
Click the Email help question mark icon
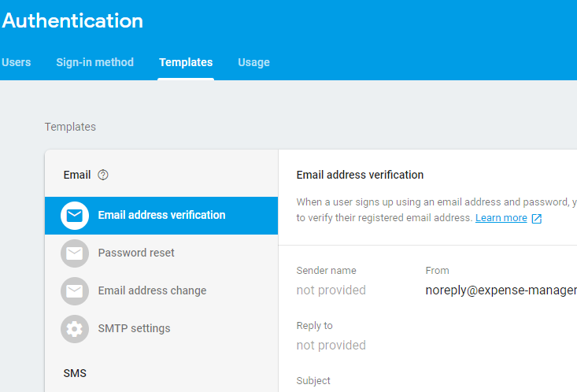pyautogui.click(x=103, y=175)
